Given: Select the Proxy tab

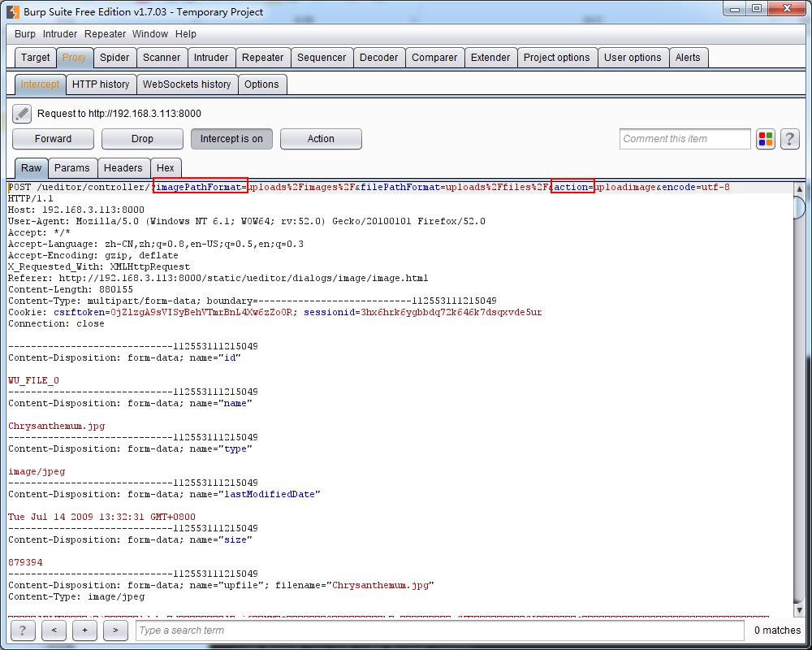Looking at the screenshot, I should coord(74,58).
